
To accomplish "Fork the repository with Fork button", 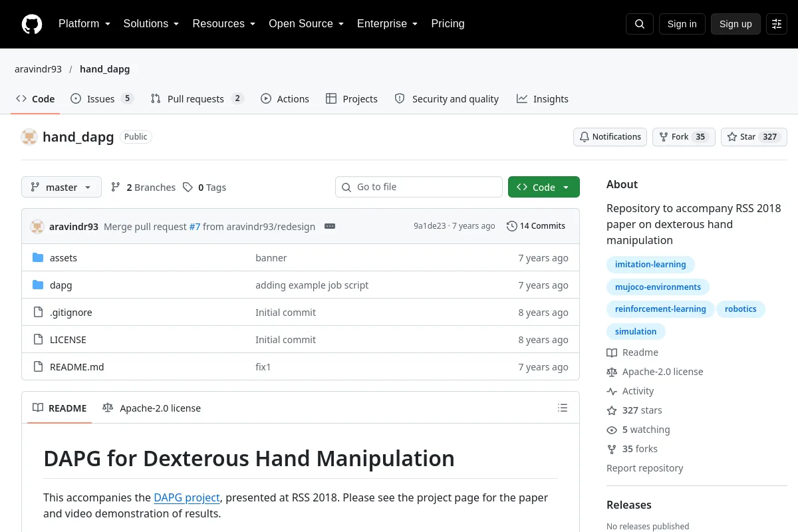I will pos(684,137).
